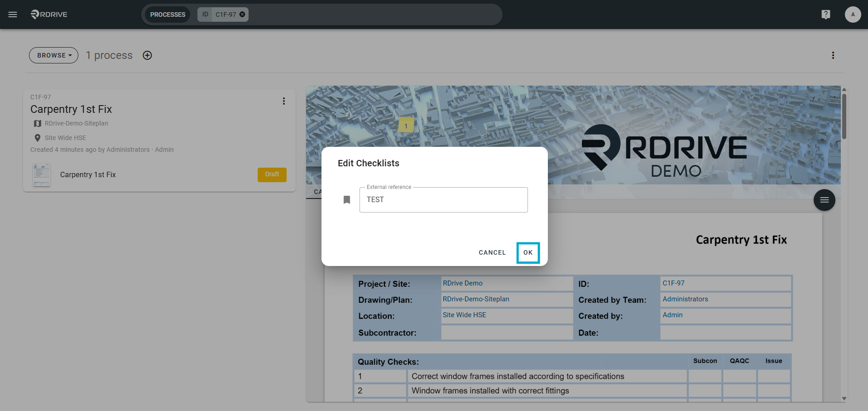
Task: Click the yellow marker 1 on map
Action: tap(406, 126)
